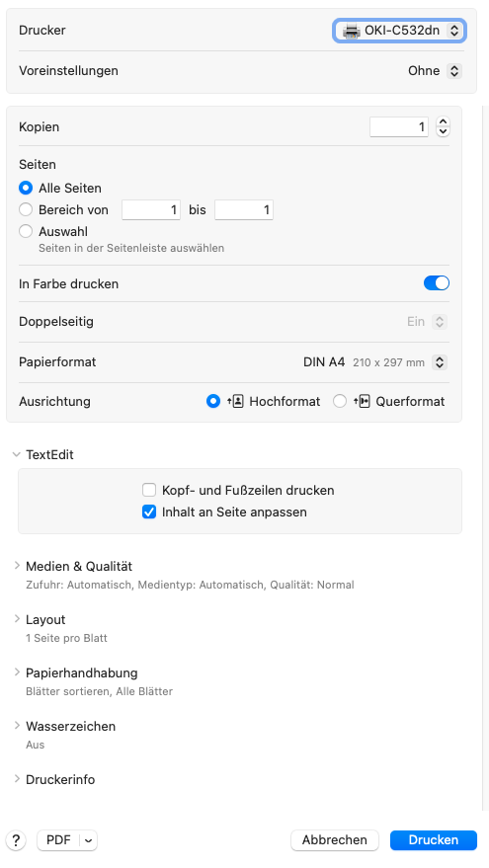
Task: Click the help question mark button
Action: tap(16, 840)
